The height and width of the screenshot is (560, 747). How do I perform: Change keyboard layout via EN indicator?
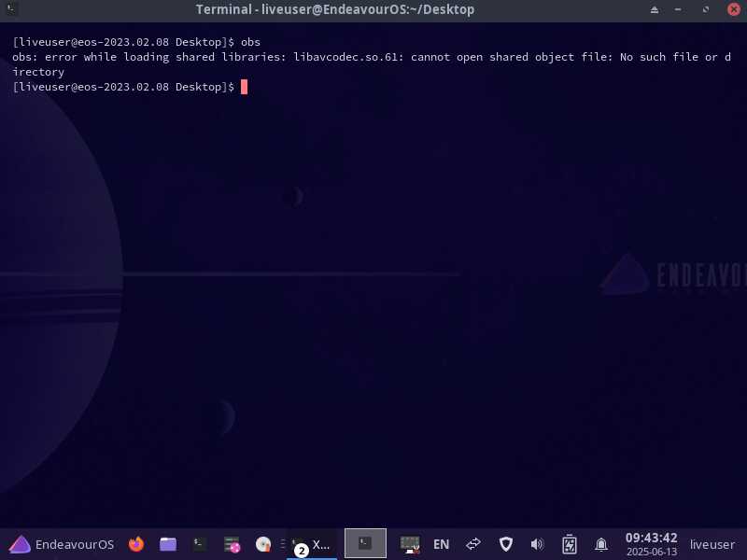tap(441, 544)
